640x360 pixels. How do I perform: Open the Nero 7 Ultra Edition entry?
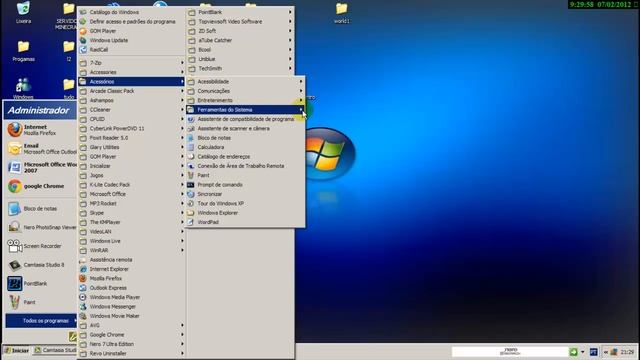click(x=131, y=344)
